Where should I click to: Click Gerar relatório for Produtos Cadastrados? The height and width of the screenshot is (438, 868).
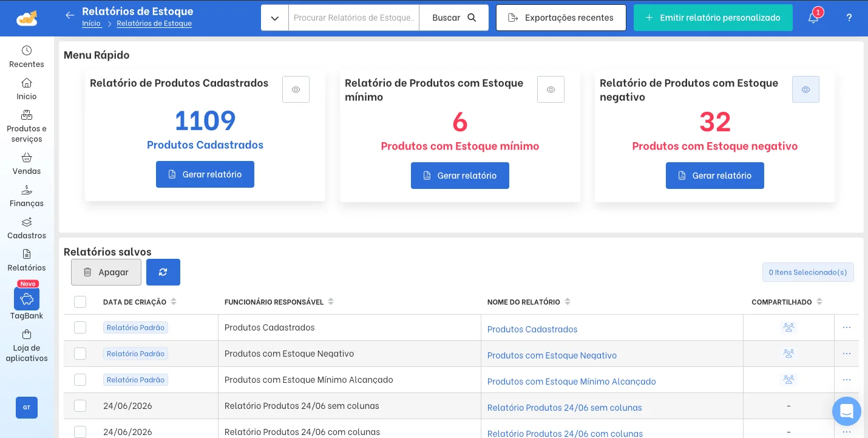[205, 174]
